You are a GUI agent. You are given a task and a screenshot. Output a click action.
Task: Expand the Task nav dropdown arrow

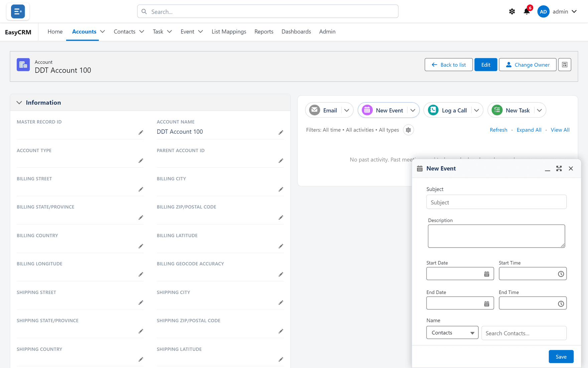[169, 31]
